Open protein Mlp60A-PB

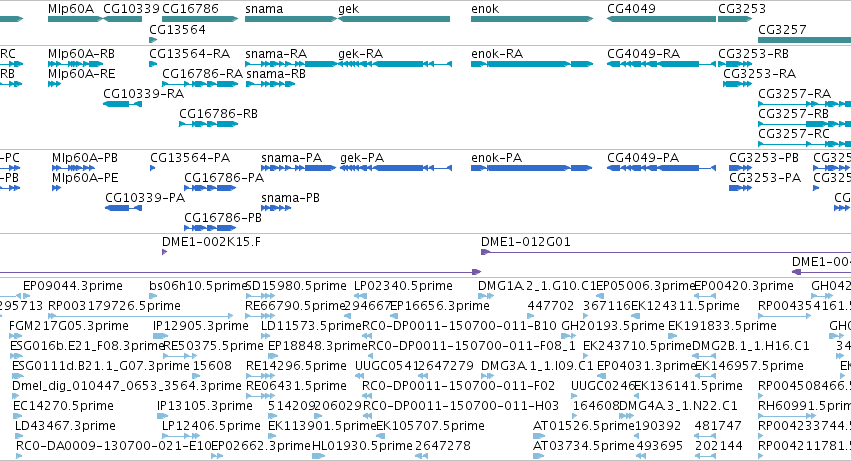click(85, 158)
